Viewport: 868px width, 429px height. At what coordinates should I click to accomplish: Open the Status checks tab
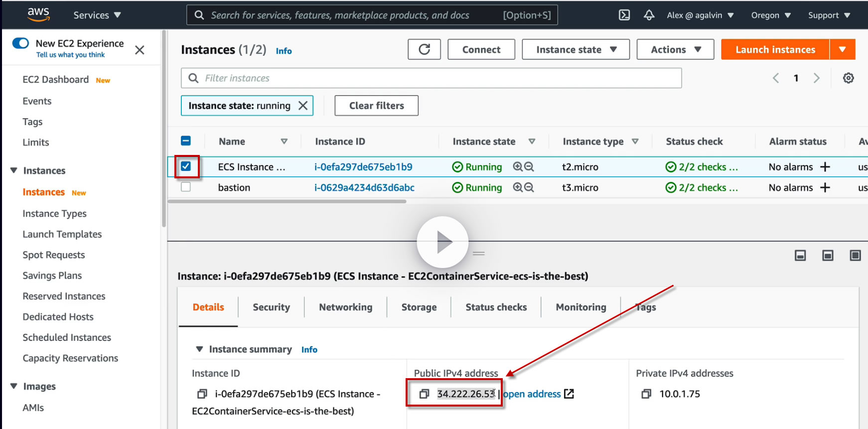pyautogui.click(x=496, y=307)
